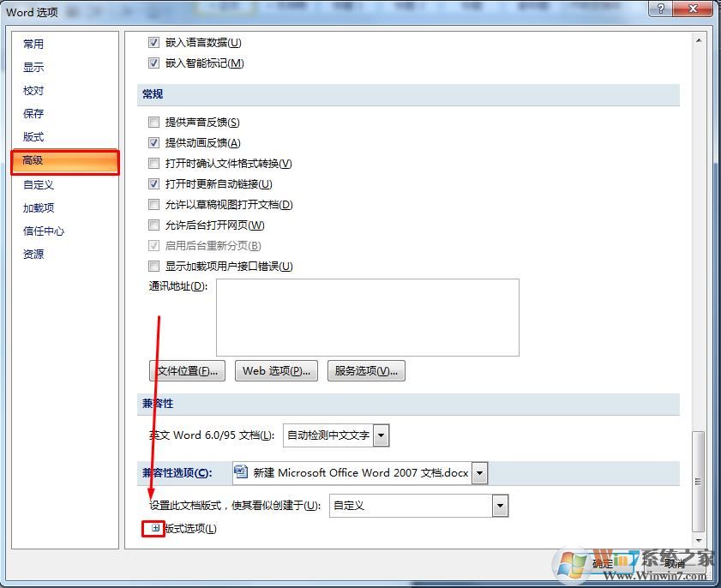The width and height of the screenshot is (721, 588).
Task: Click the 取消 button
Action: click(676, 563)
